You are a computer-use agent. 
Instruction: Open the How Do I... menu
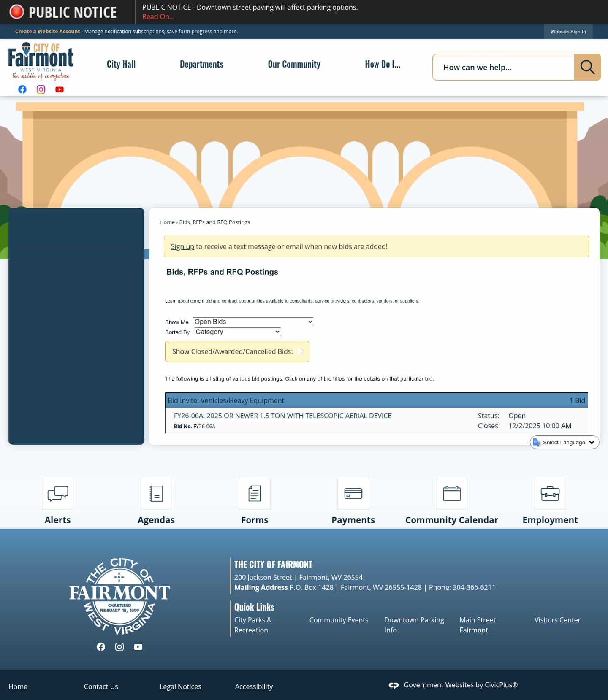pyautogui.click(x=383, y=64)
